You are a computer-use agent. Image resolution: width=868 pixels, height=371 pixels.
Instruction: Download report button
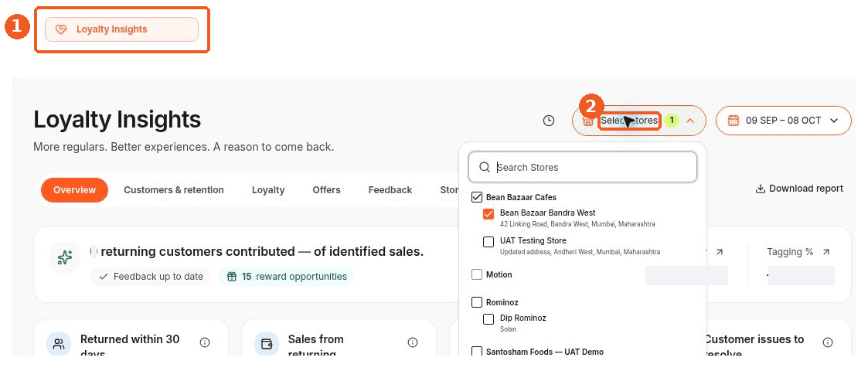click(799, 189)
